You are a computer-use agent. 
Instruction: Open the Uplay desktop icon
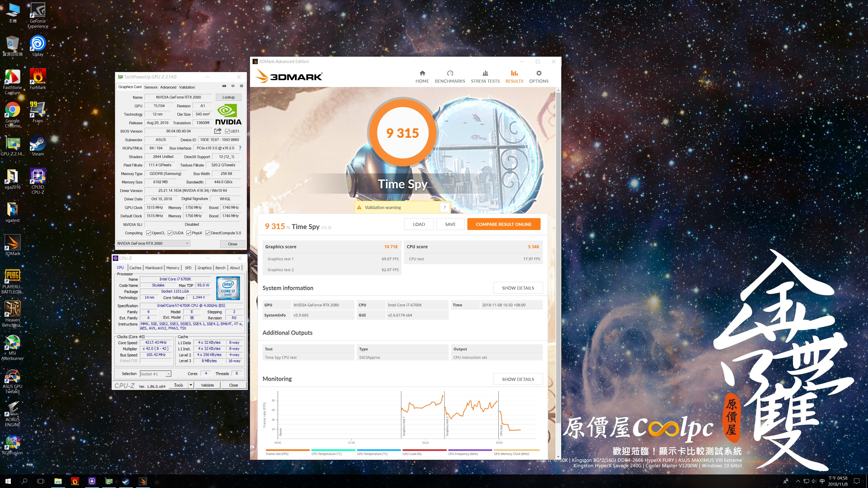(38, 46)
